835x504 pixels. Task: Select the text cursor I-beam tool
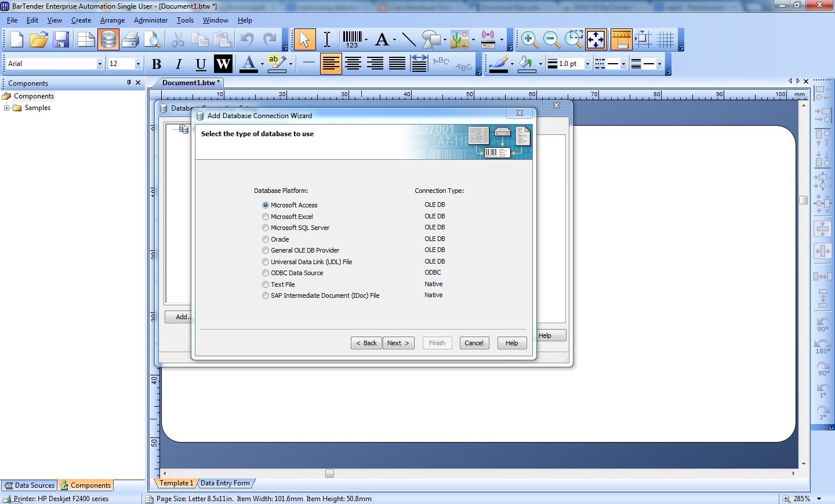[x=327, y=40]
